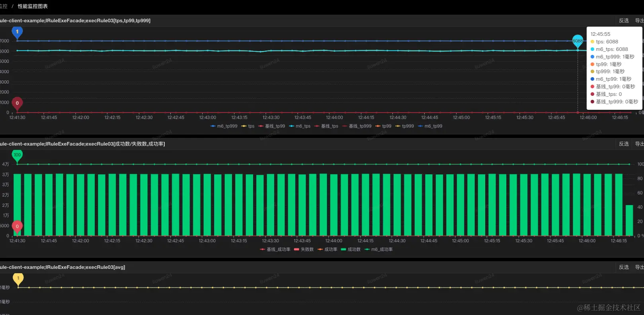Image resolution: width=644 pixels, height=315 pixels.
Task: Click tooltip row 'm6_tp999: 1毫秒'
Action: click(x=612, y=57)
